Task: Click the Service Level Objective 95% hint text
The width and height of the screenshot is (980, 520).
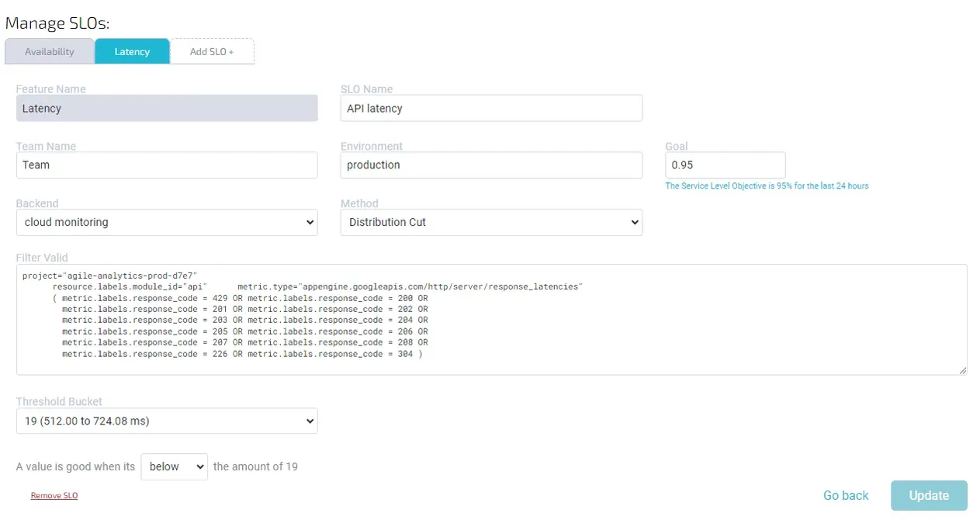Action: point(767,186)
